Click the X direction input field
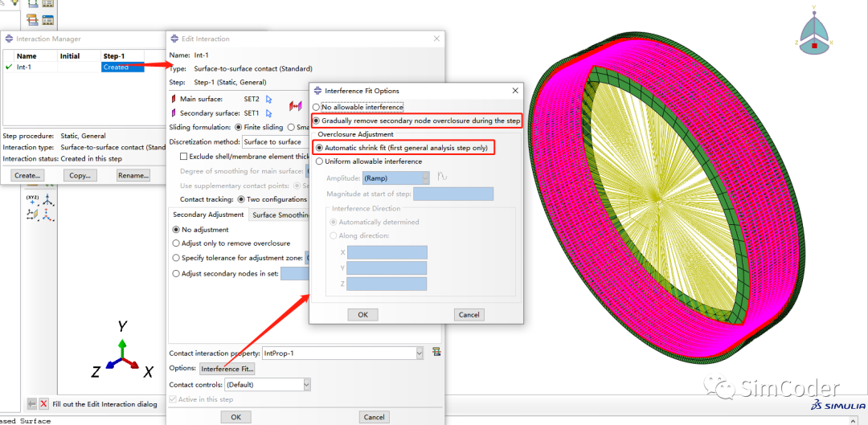 point(387,252)
